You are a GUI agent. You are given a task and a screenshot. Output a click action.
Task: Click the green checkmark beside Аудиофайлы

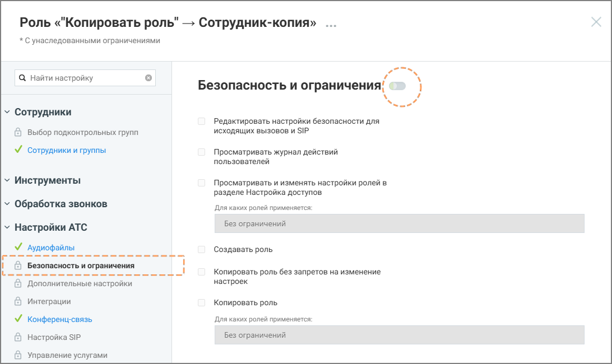click(x=18, y=246)
